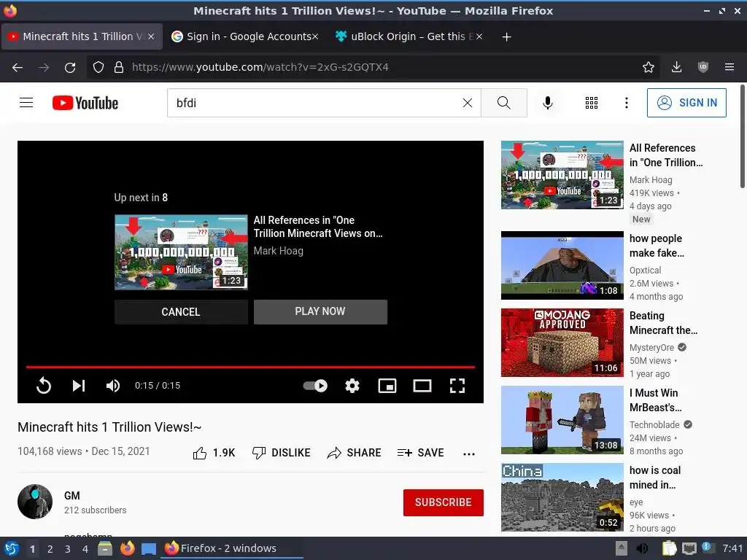Screen dimensions: 747x560
Task: Enter full screen mode
Action: (x=457, y=385)
